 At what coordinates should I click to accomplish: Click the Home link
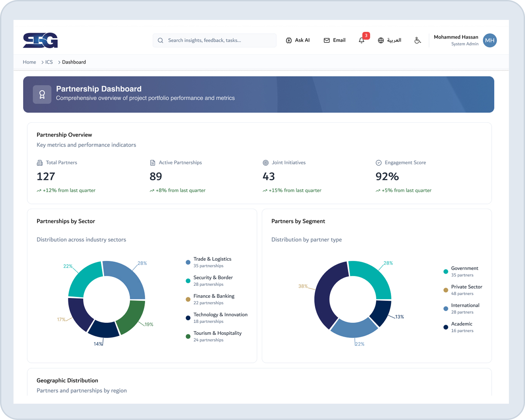tap(29, 62)
